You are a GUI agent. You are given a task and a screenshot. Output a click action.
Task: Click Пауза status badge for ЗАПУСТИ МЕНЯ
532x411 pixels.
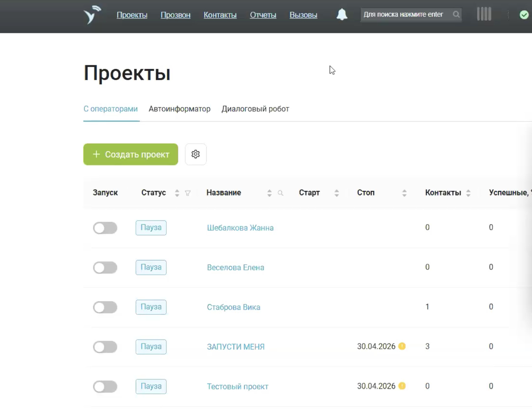pos(151,347)
